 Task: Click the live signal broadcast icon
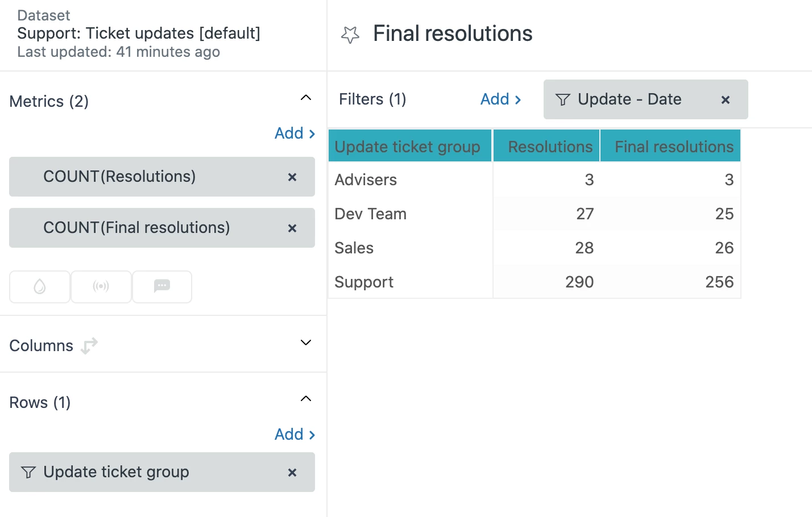(101, 286)
